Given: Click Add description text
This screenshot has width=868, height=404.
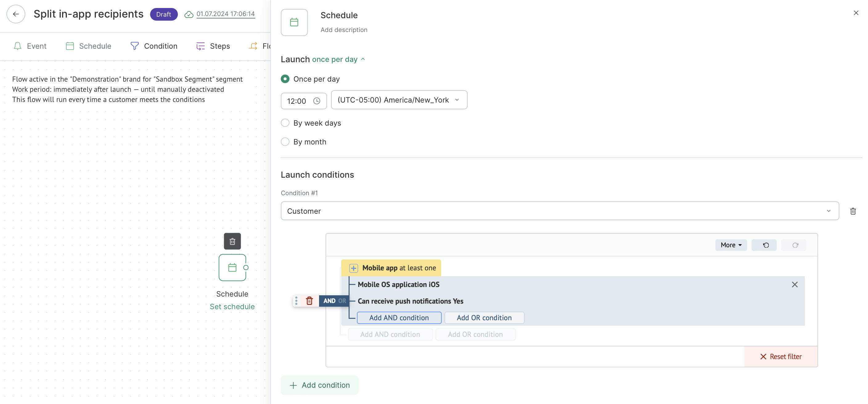Looking at the screenshot, I should [x=344, y=30].
